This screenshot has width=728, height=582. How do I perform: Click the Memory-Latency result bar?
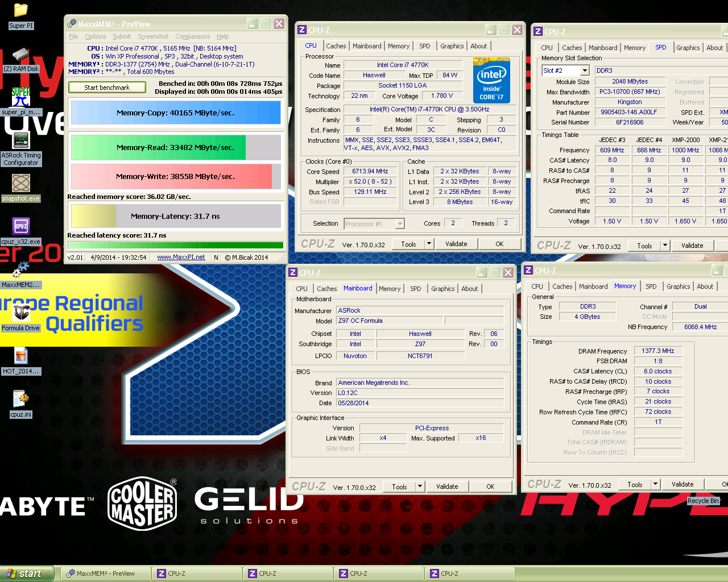(176, 216)
